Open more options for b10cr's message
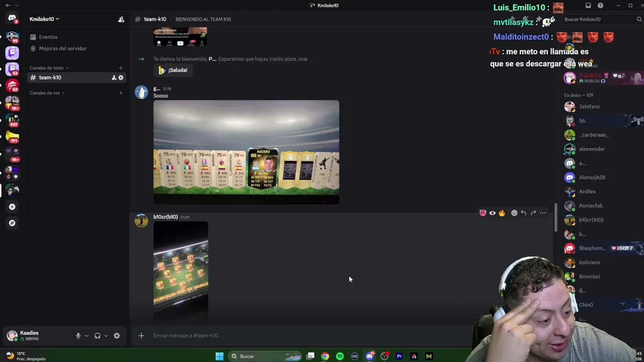The width and height of the screenshot is (644, 362). [x=543, y=213]
